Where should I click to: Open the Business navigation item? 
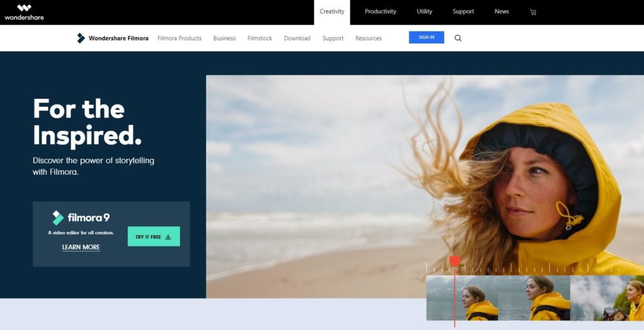click(x=225, y=38)
